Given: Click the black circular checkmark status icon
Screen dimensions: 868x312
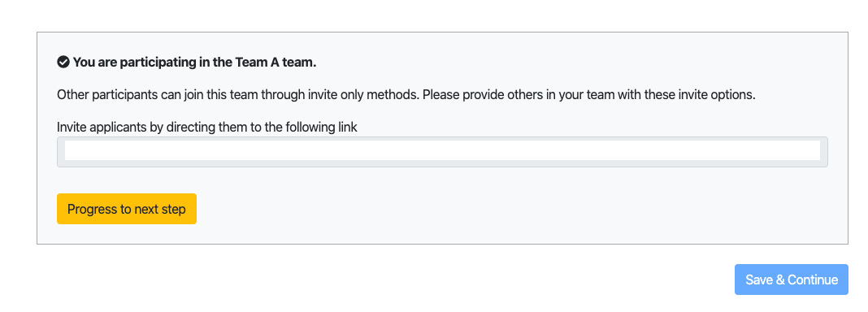Looking at the screenshot, I should point(63,62).
